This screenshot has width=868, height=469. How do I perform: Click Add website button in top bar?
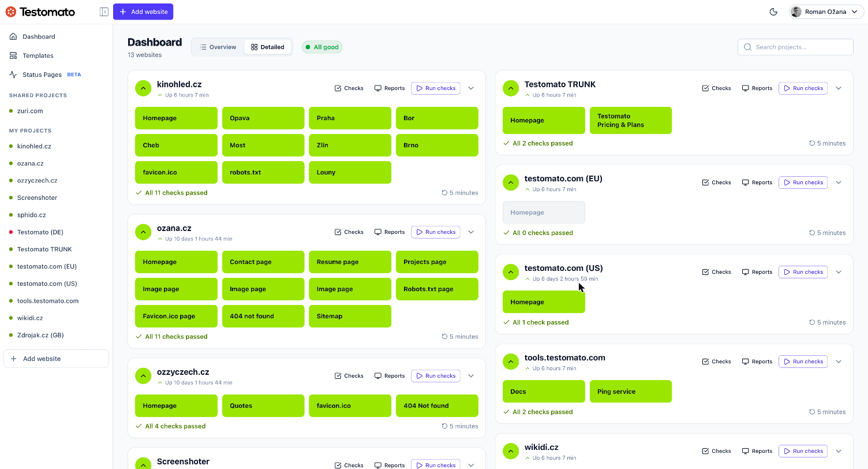(x=143, y=12)
